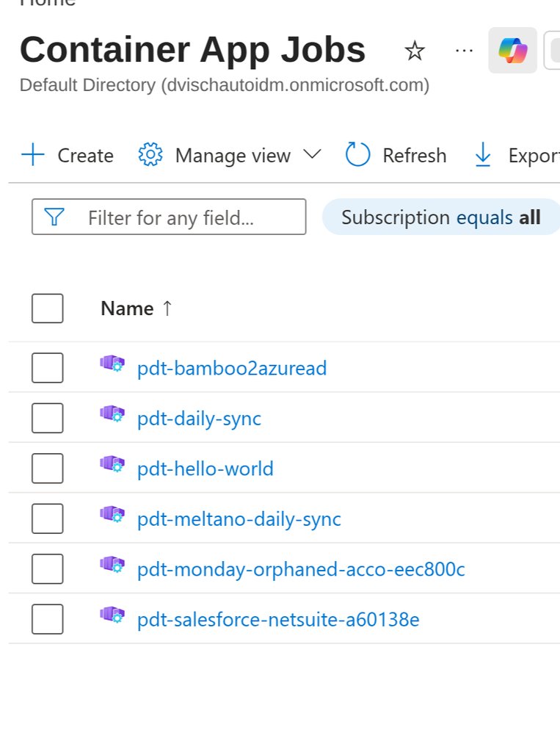Click the ascending sort arrow next to Name
Image resolution: width=560 pixels, height=752 pixels.
pyautogui.click(x=167, y=308)
